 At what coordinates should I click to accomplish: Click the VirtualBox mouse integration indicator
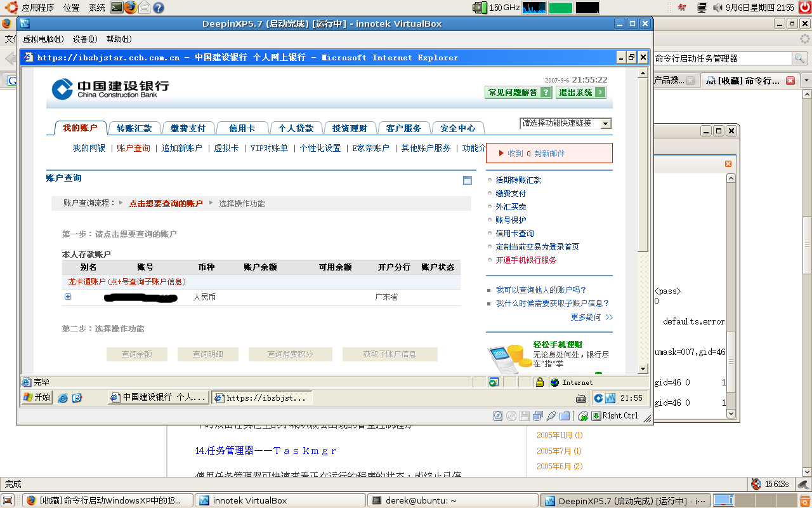point(583,416)
